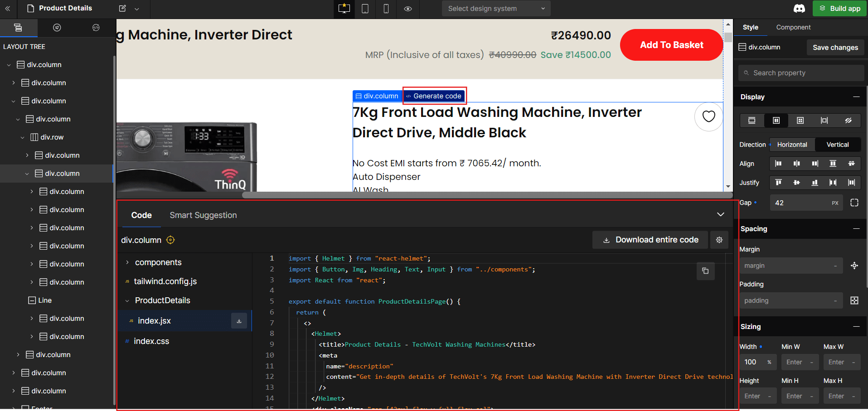The height and width of the screenshot is (411, 868).
Task: Justify content space-around icon
Action: click(x=852, y=183)
